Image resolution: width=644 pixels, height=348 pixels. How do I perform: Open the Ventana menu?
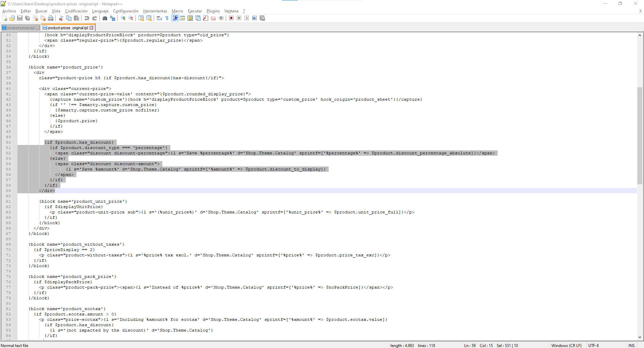231,11
